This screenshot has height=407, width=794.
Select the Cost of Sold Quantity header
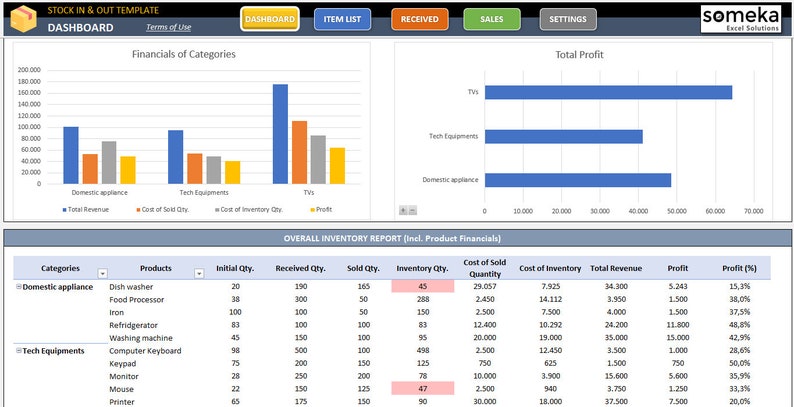(485, 268)
